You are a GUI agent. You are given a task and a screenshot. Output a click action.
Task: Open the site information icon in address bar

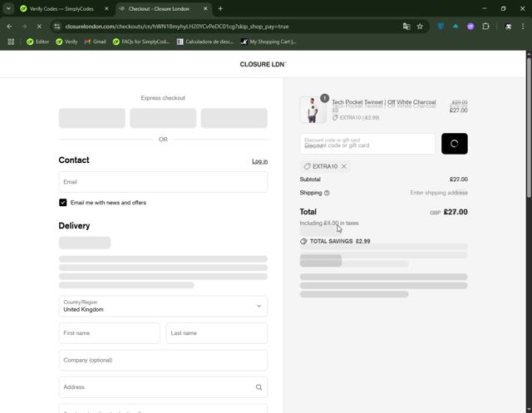[57, 27]
